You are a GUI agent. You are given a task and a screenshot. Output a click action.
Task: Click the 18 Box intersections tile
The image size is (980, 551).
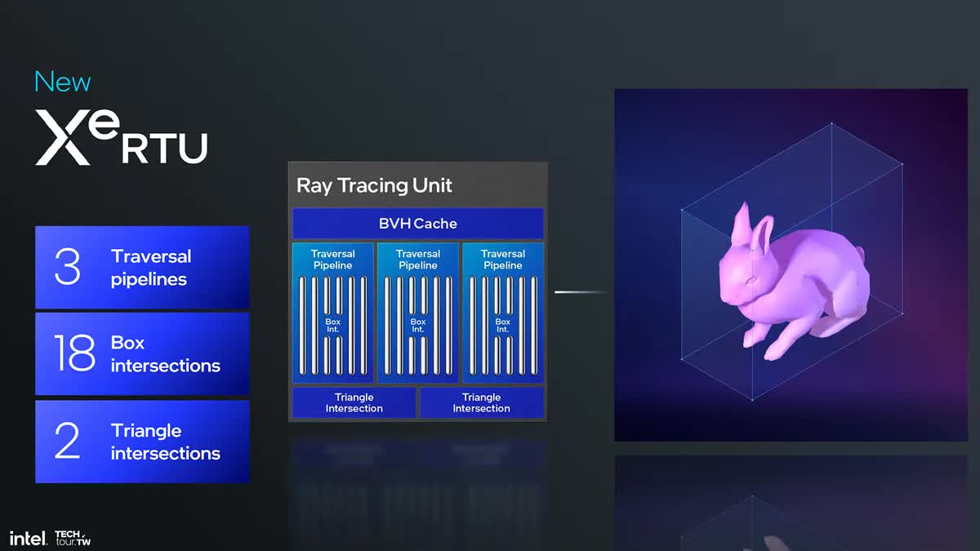142,354
